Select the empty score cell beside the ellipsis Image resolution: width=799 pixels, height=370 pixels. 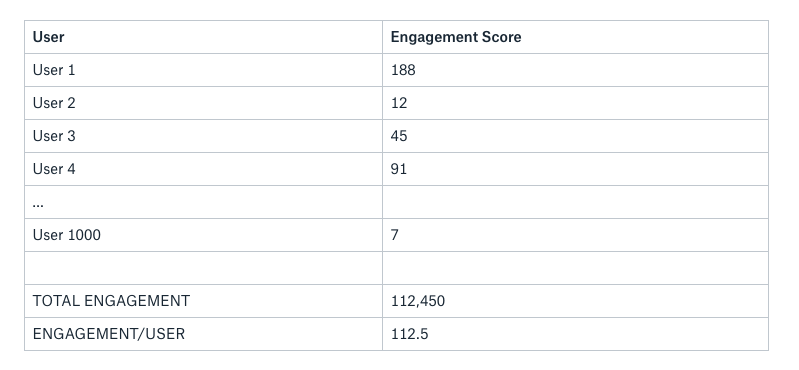(x=575, y=202)
